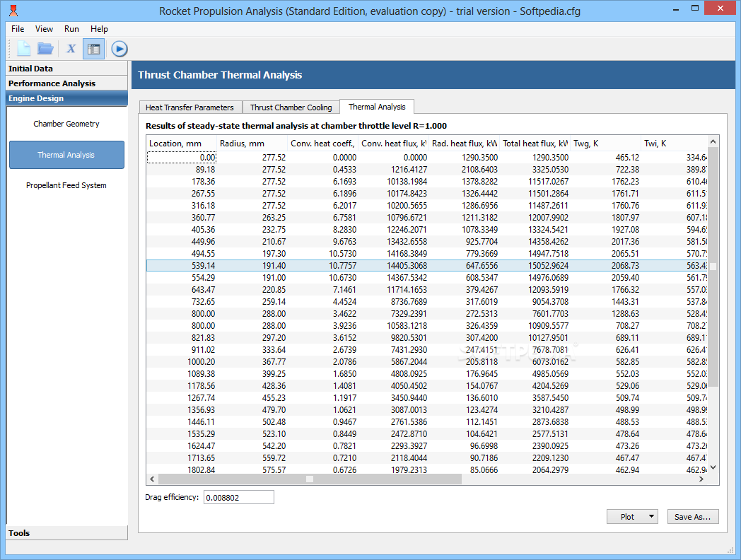The width and height of the screenshot is (741, 560).
Task: Click the New file toolbar icon
Action: [23, 49]
